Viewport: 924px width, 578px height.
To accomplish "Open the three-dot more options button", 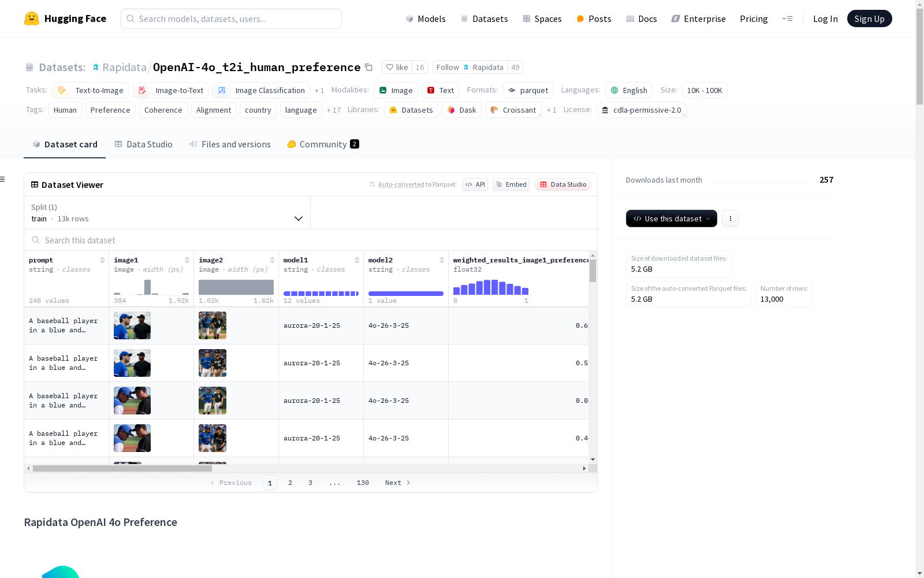I will pyautogui.click(x=731, y=218).
